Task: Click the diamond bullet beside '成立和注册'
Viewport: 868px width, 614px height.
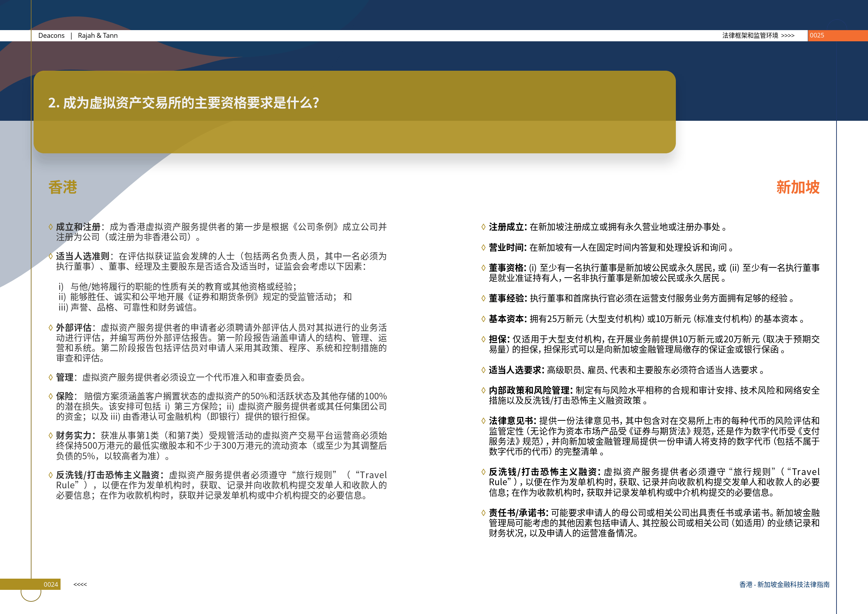Action: [x=51, y=227]
